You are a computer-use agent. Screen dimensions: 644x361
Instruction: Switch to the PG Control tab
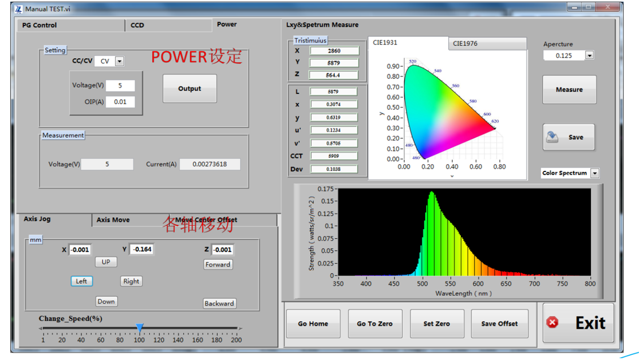40,25
